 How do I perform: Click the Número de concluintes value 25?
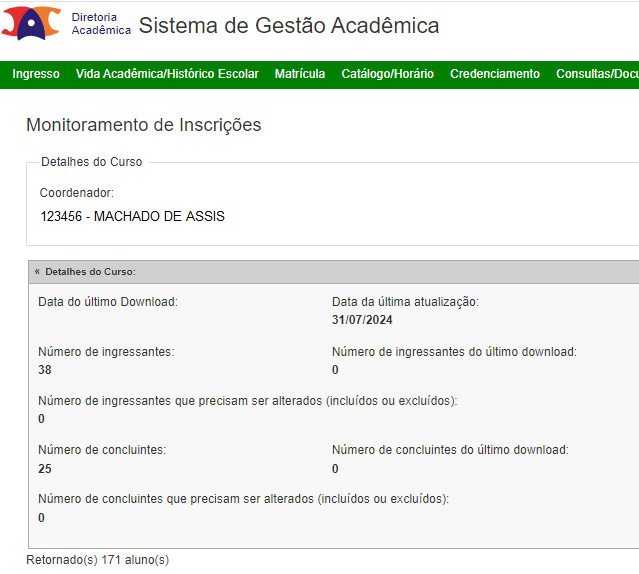[45, 469]
